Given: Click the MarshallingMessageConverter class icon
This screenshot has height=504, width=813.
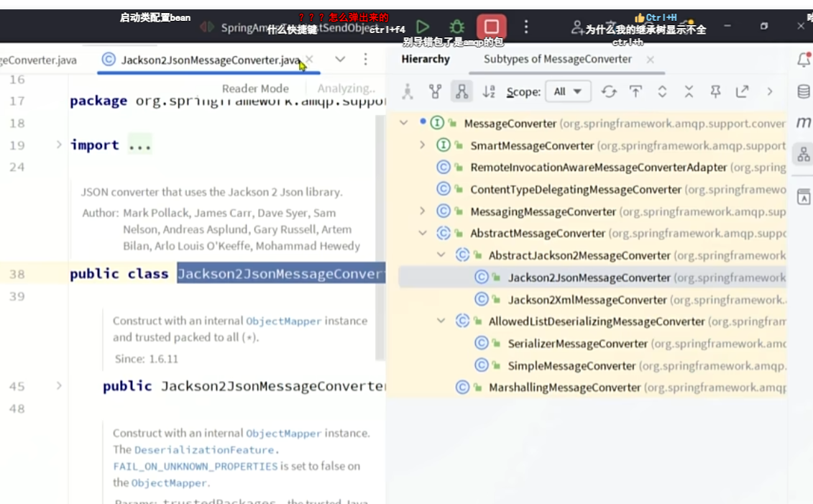Looking at the screenshot, I should [x=462, y=388].
